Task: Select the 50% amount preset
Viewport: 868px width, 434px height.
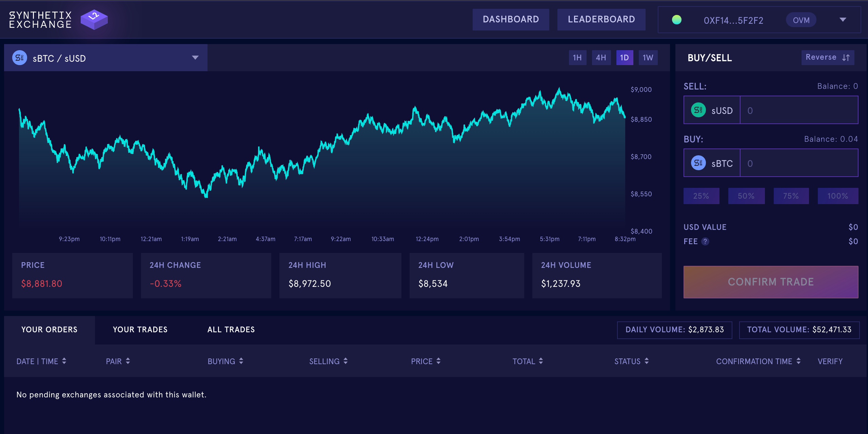Action: (x=746, y=196)
